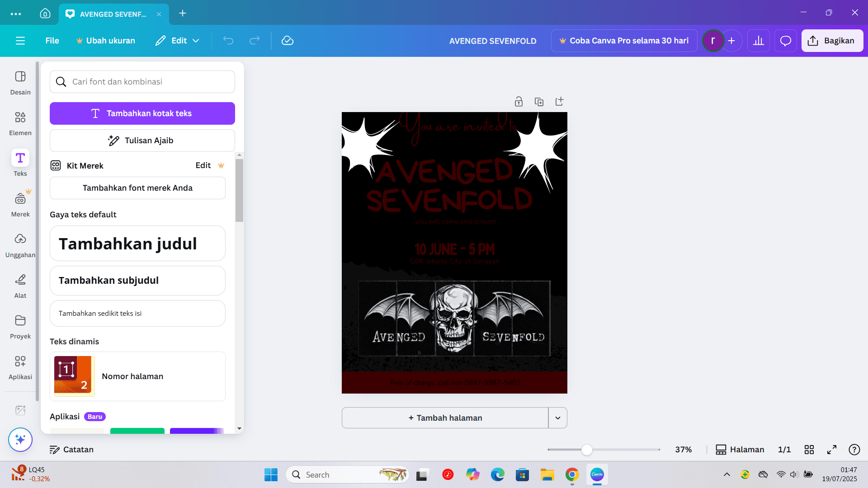The width and height of the screenshot is (868, 488).
Task: Open Canva magic assistant sparkle button
Action: 20,439
